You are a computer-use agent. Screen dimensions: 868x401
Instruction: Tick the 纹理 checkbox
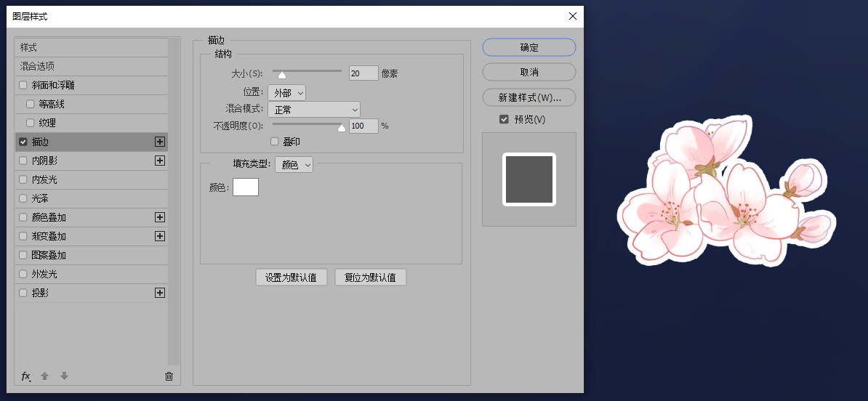pyautogui.click(x=30, y=123)
